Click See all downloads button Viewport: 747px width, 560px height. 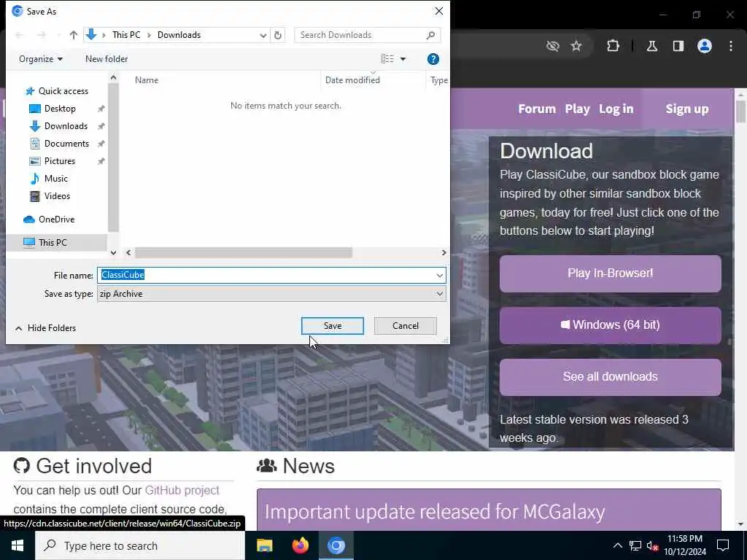(611, 377)
